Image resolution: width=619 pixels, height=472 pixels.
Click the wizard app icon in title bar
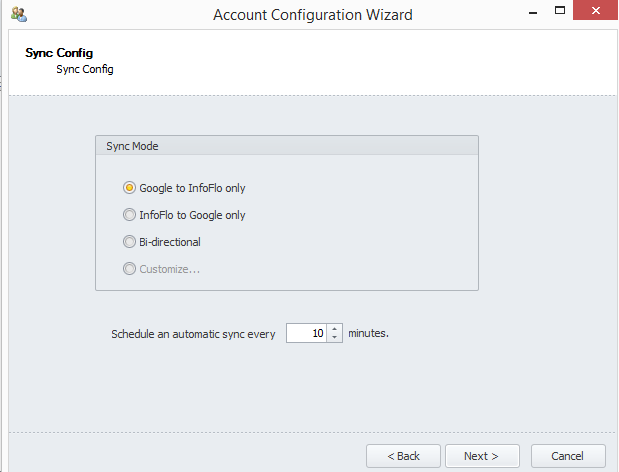coord(18,15)
